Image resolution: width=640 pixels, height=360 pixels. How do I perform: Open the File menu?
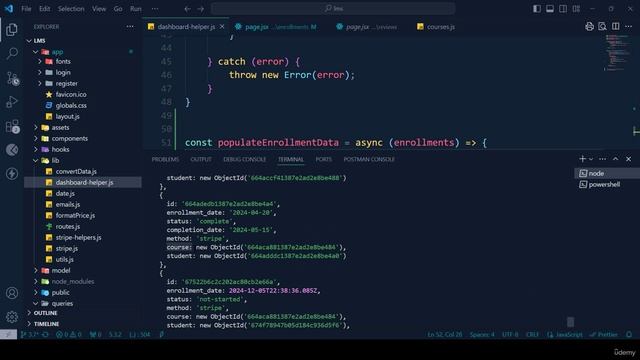pos(26,9)
